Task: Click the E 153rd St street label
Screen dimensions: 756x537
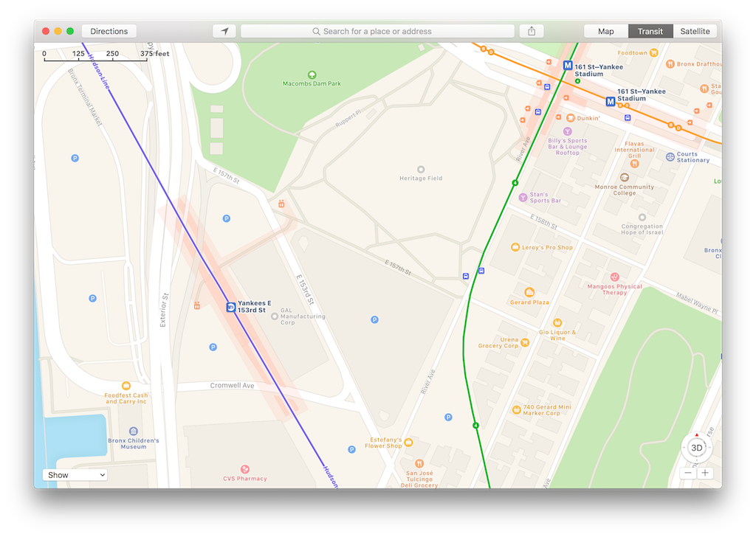Action: pos(305,290)
